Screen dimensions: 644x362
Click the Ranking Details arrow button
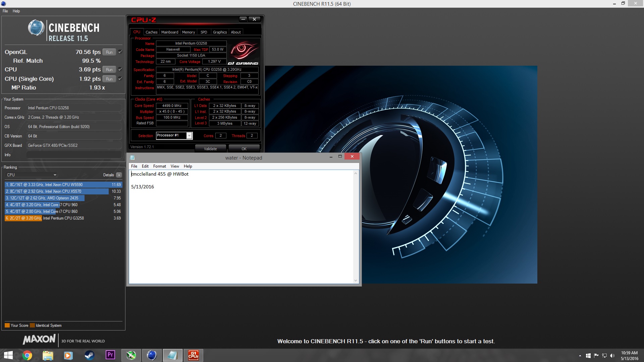[119, 175]
